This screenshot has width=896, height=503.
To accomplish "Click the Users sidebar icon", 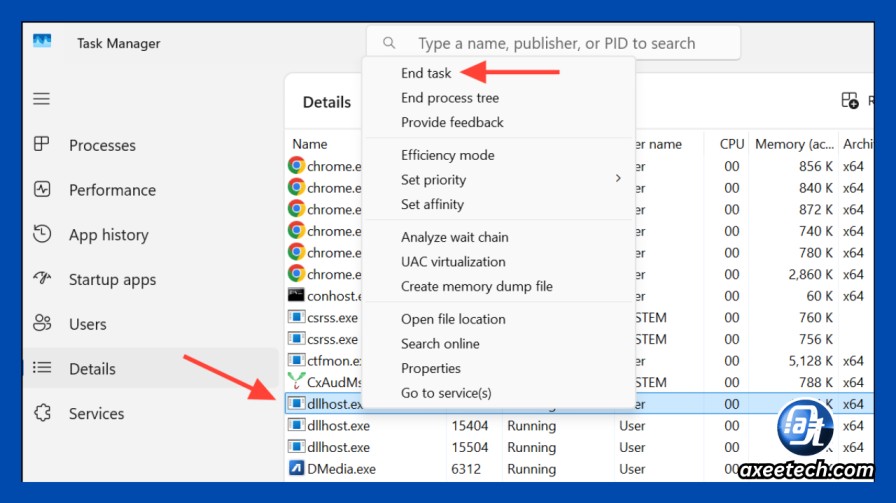I will 42,323.
